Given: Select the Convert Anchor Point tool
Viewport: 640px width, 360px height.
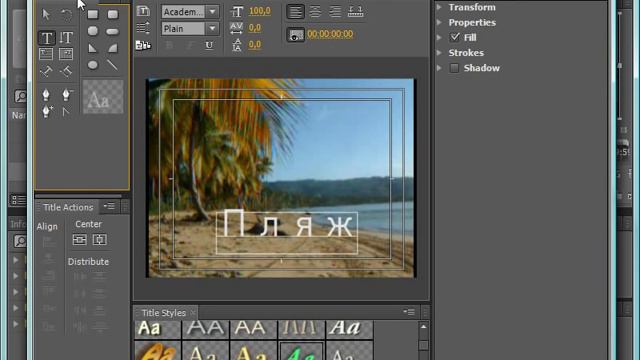Looking at the screenshot, I should pos(66,111).
